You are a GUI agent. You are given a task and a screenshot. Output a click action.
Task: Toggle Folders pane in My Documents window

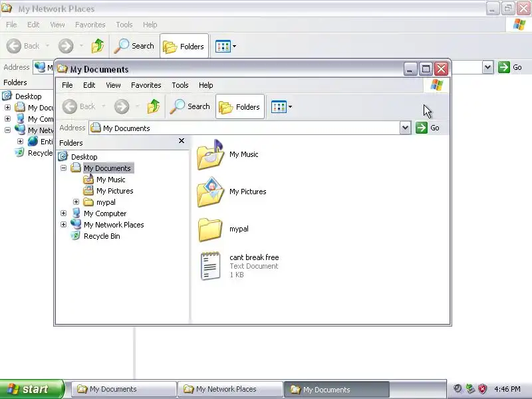click(x=240, y=106)
